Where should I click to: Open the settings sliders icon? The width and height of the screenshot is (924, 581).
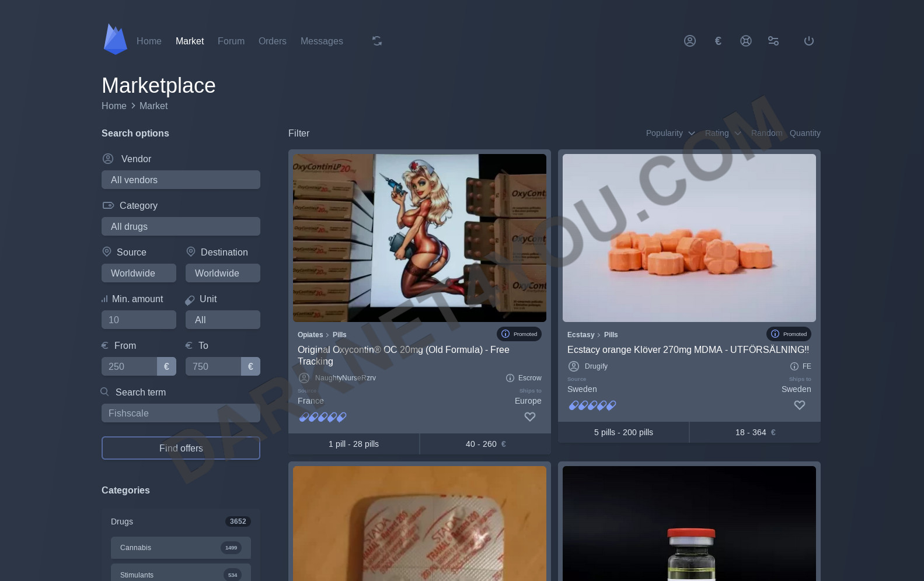773,41
